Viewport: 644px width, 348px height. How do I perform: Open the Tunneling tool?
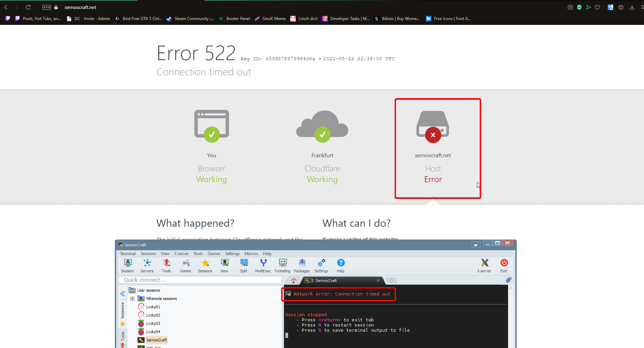[x=283, y=265]
